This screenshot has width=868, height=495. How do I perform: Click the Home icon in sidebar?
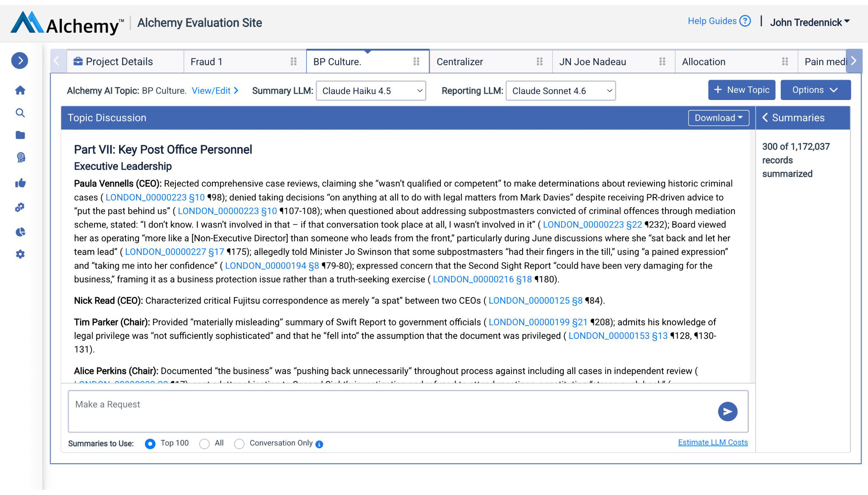pyautogui.click(x=20, y=90)
